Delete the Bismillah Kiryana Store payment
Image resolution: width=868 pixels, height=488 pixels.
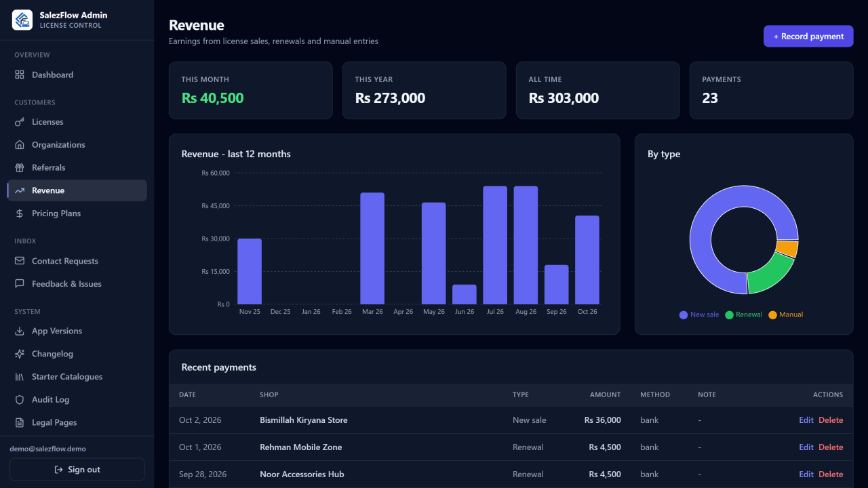(x=831, y=420)
